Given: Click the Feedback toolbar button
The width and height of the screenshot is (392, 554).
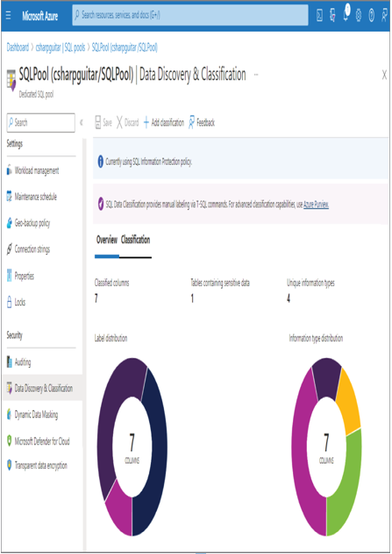Looking at the screenshot, I should (202, 123).
